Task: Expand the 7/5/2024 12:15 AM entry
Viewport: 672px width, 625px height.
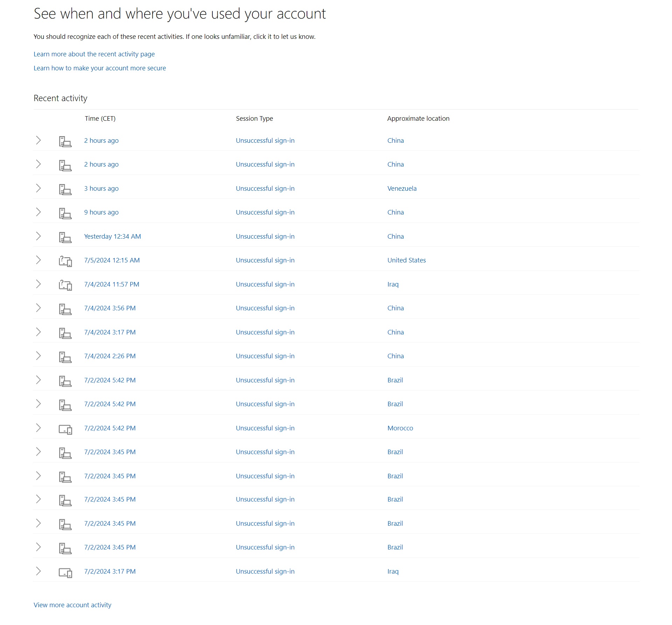Action: 38,260
